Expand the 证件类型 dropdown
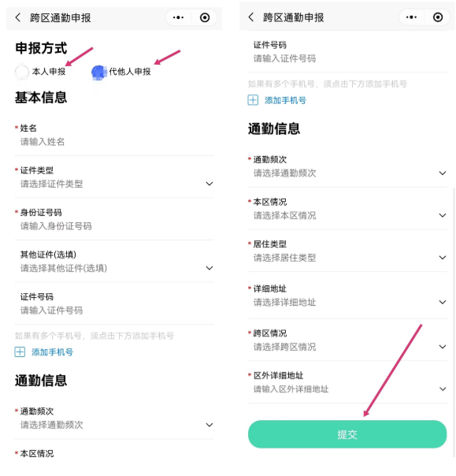456x476 pixels. pyautogui.click(x=114, y=177)
